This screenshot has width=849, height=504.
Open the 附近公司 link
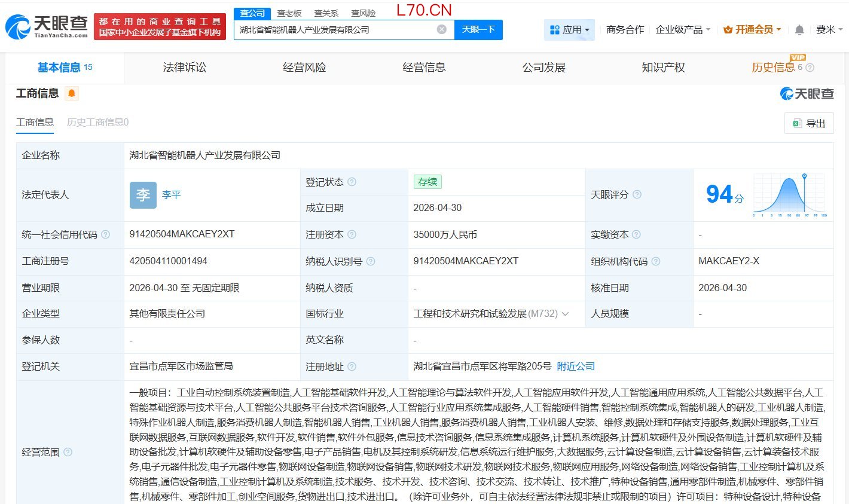[576, 366]
